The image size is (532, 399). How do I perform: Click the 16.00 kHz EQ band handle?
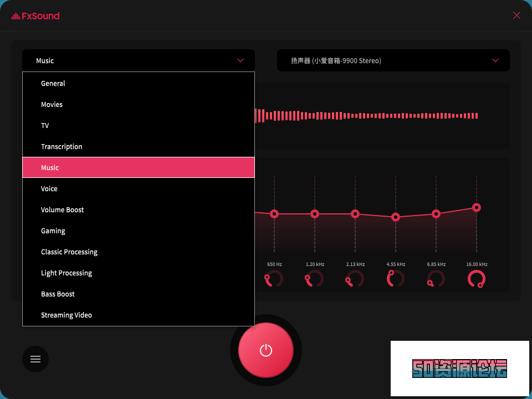pos(477,207)
